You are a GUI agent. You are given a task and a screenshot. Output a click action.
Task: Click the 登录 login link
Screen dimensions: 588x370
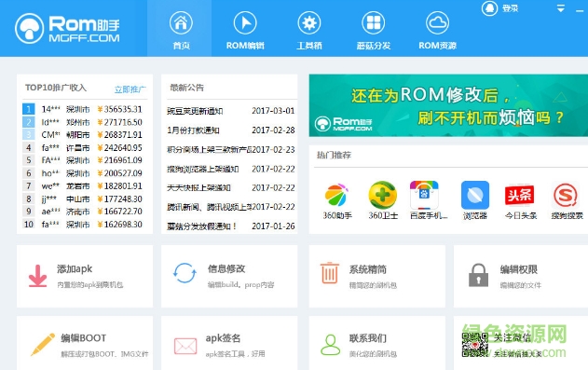(511, 8)
